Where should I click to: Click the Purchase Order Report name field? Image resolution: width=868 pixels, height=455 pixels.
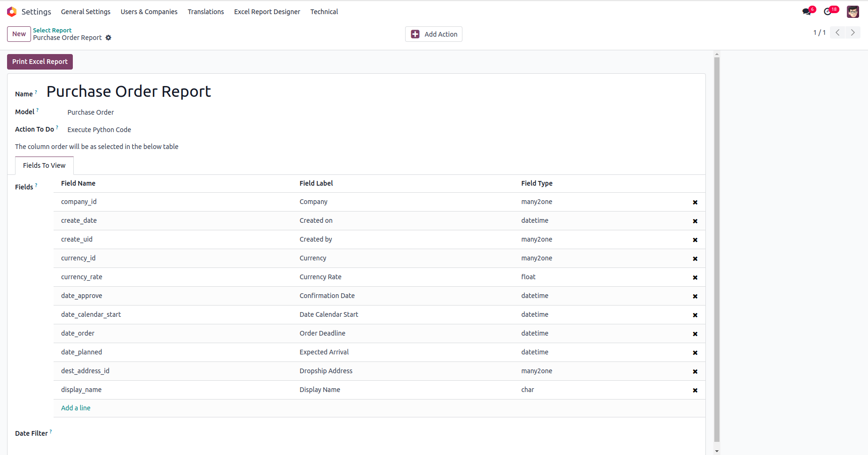point(129,92)
